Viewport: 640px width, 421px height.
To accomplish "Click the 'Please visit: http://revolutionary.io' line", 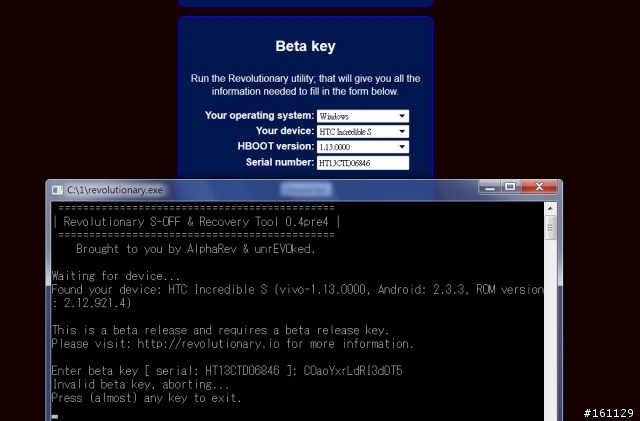I will coord(233,344).
